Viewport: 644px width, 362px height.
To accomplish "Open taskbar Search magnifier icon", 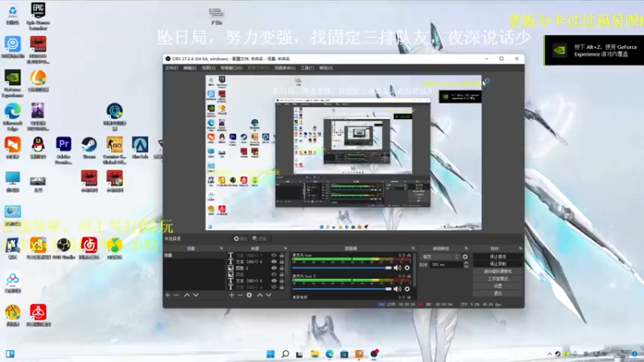I will (x=285, y=354).
